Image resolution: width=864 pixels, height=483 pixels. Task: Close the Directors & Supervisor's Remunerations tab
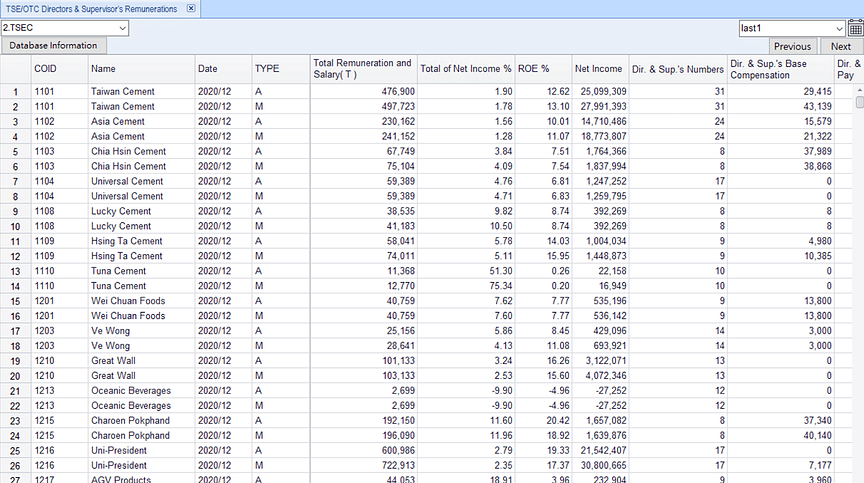pyautogui.click(x=191, y=8)
